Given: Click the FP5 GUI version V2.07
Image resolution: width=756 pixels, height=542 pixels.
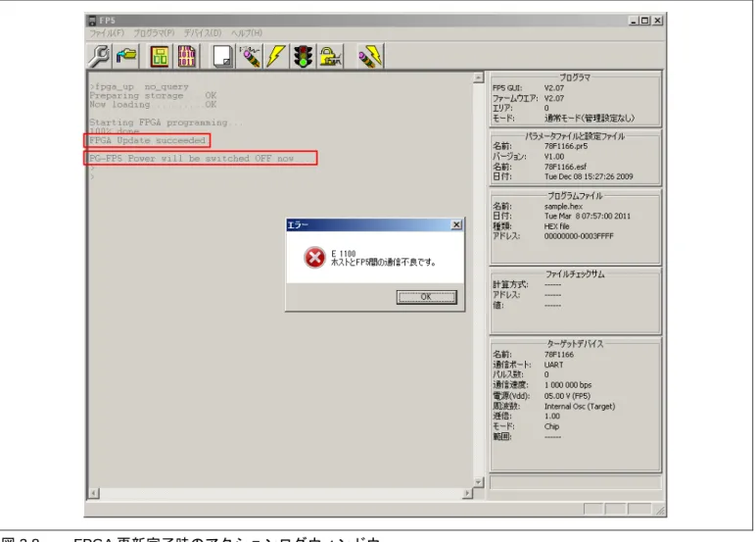Looking at the screenshot, I should 553,88.
